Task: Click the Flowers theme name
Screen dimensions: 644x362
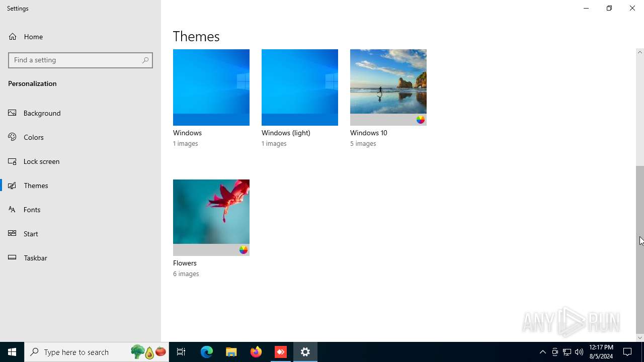Action: tap(185, 263)
